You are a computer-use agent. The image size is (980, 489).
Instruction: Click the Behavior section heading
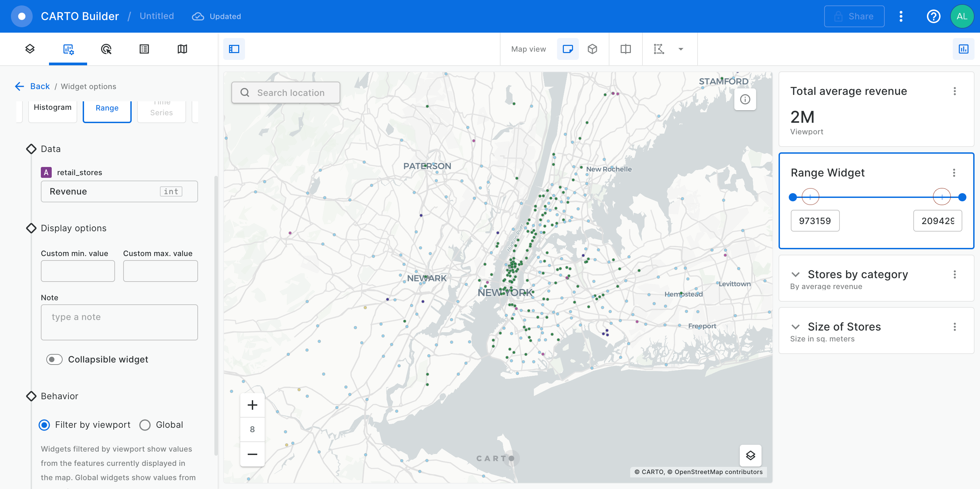pos(59,396)
